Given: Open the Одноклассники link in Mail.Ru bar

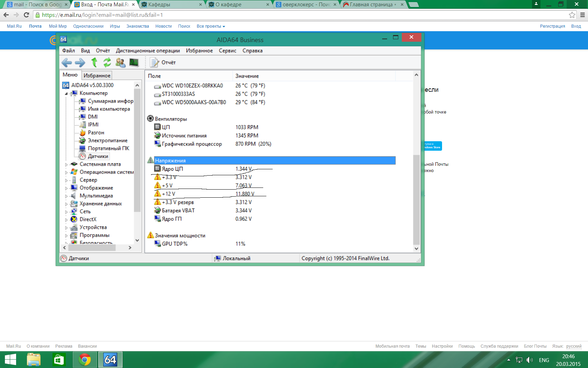Looking at the screenshot, I should tap(88, 26).
